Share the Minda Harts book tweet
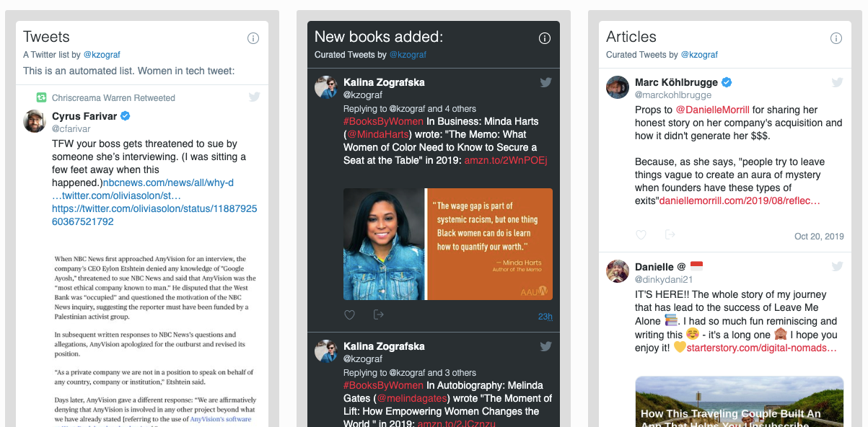868x427 pixels. point(379,315)
